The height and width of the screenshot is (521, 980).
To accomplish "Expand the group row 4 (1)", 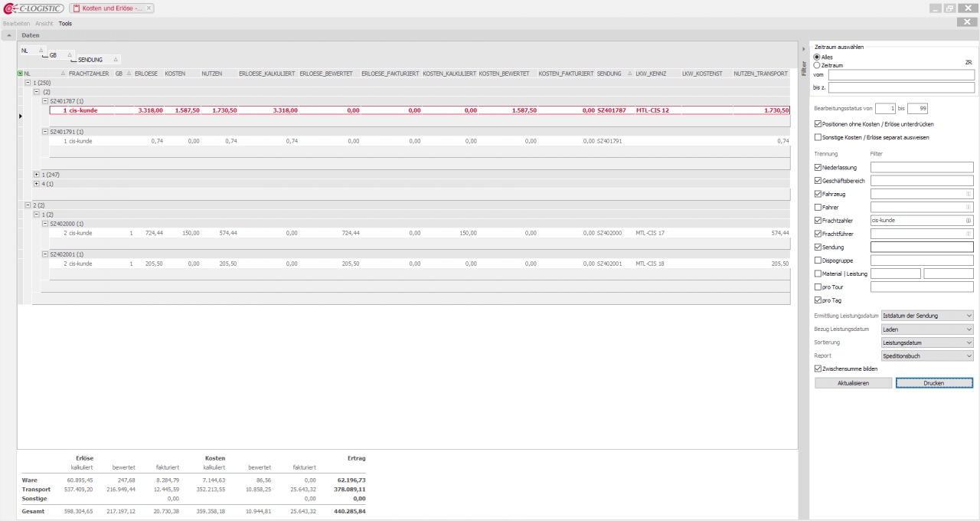I will (x=37, y=184).
